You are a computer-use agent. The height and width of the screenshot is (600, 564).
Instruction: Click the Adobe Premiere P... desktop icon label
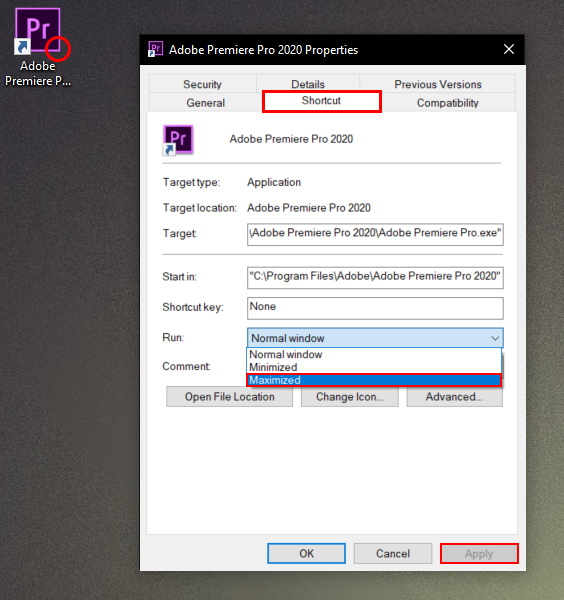37,73
